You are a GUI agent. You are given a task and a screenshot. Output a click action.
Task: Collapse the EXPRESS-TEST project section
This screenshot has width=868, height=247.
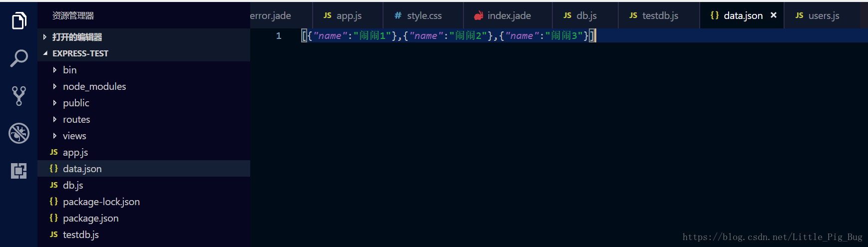[x=144, y=53]
